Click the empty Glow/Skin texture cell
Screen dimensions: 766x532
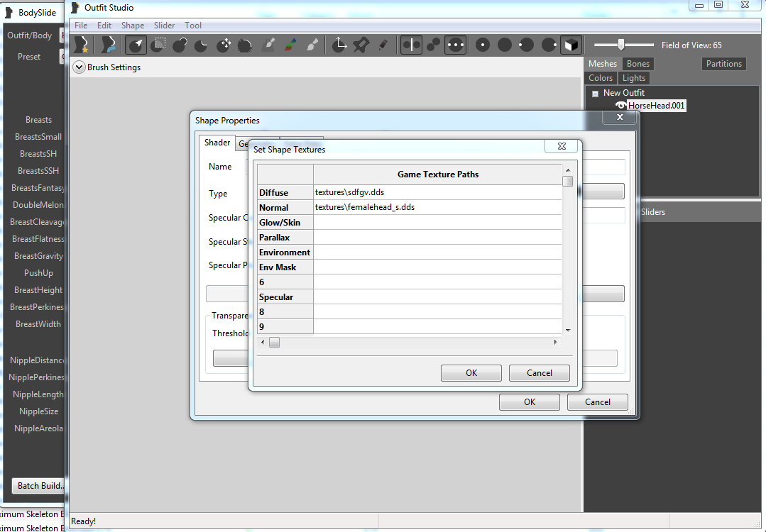point(437,222)
